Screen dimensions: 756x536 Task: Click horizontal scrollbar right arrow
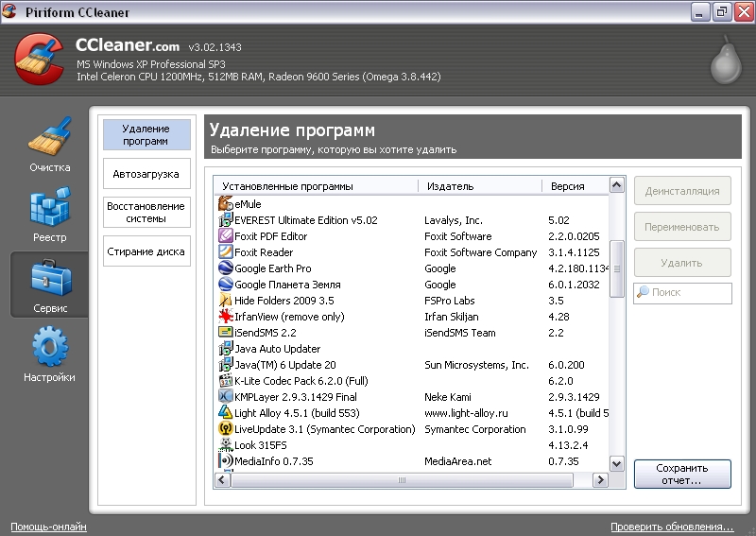(x=600, y=480)
